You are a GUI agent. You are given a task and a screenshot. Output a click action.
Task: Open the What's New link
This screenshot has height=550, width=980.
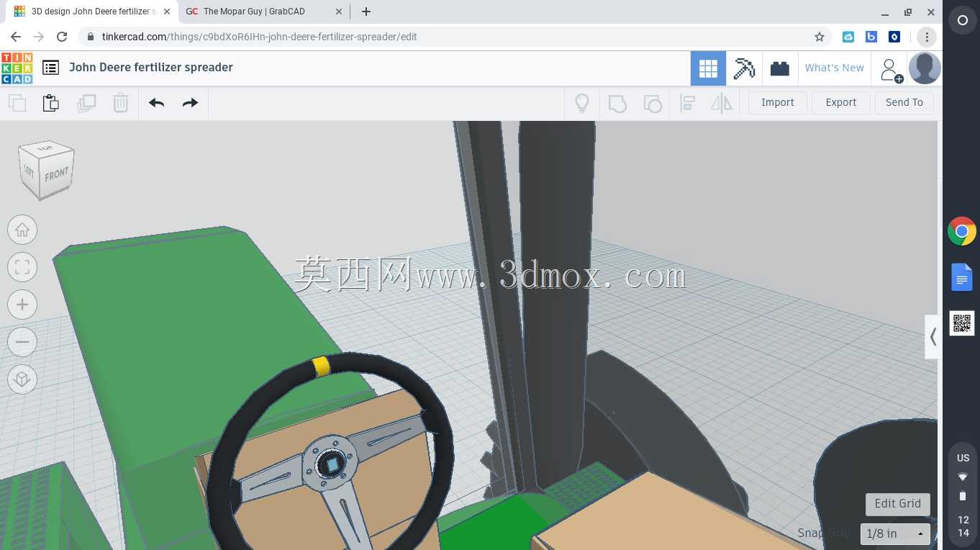[x=834, y=68]
